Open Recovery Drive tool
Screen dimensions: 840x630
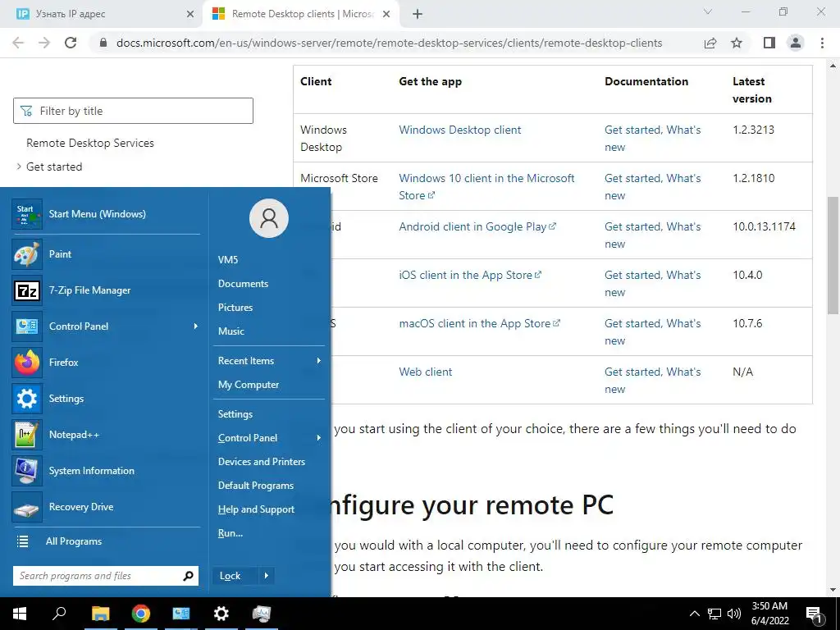106,507
